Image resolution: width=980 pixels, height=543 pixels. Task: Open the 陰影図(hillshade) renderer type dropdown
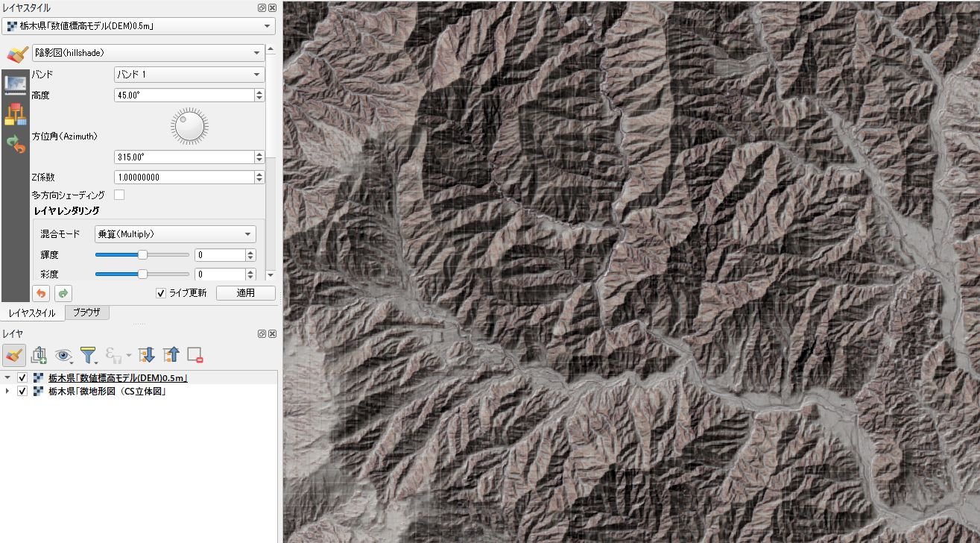pyautogui.click(x=148, y=53)
